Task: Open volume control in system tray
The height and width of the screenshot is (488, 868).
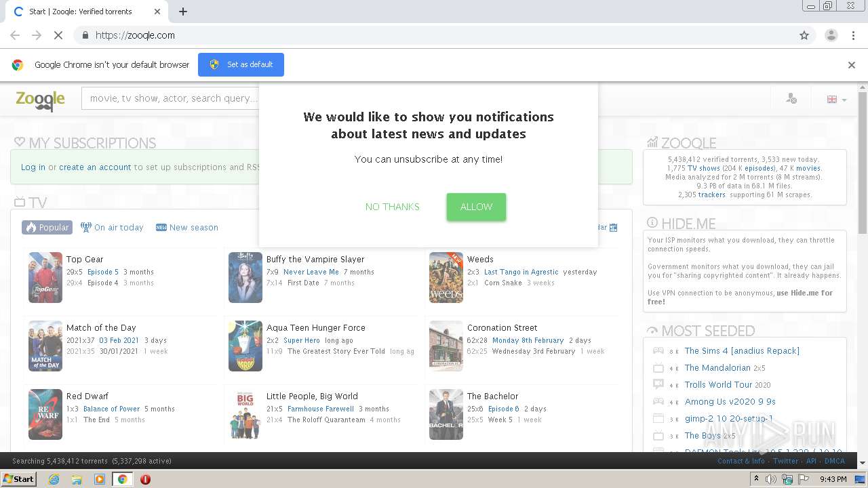Action: (771, 479)
